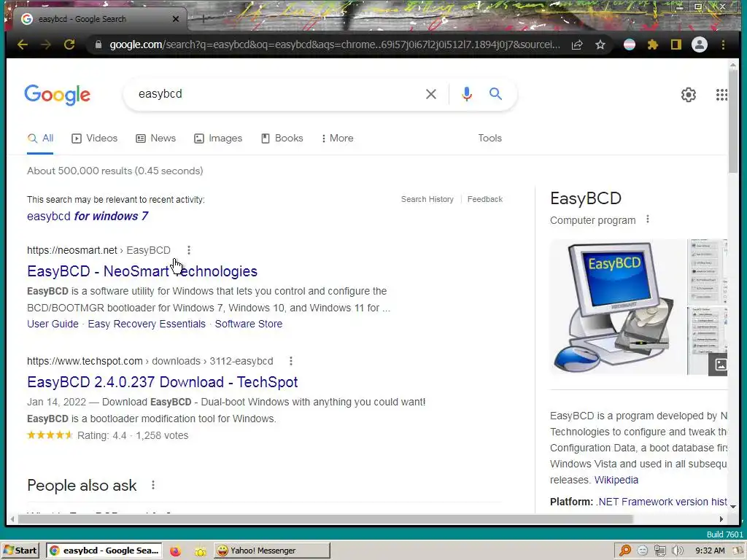This screenshot has width=747, height=560.
Task: Open EasyBCD 2.4.0.237 Download - TechSpot
Action: [x=163, y=382]
